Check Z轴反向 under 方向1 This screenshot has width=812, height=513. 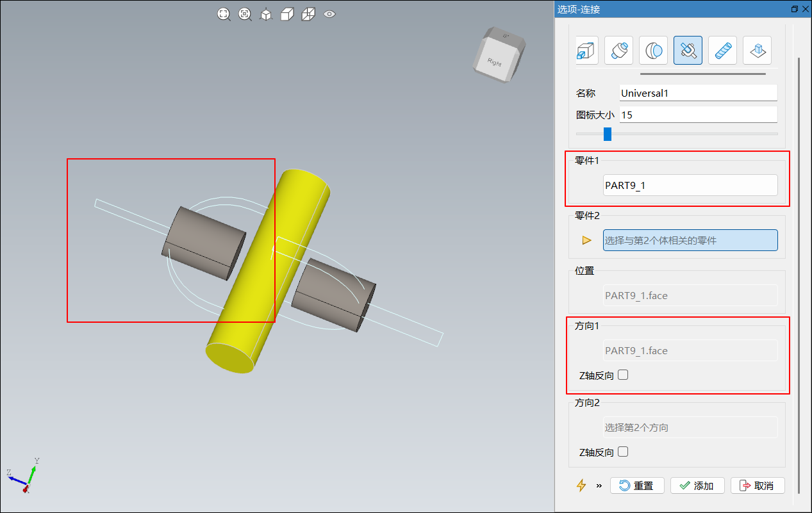tap(623, 375)
